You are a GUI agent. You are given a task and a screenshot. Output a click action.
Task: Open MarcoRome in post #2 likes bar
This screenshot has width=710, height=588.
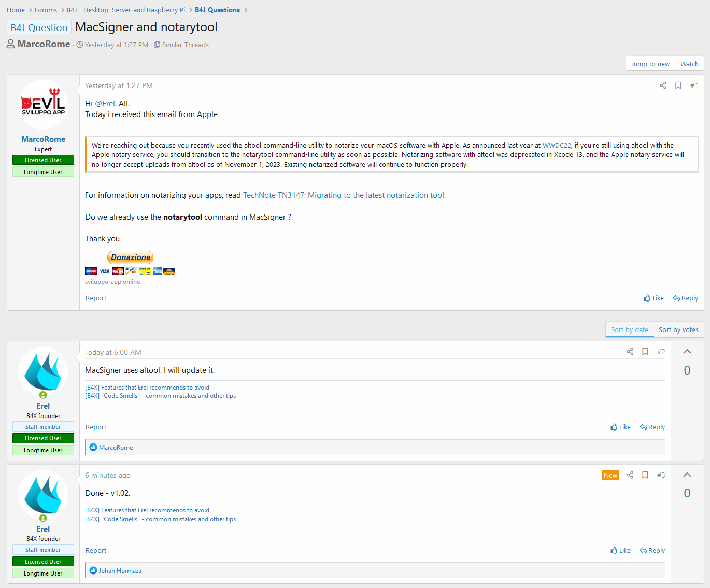[x=116, y=448]
